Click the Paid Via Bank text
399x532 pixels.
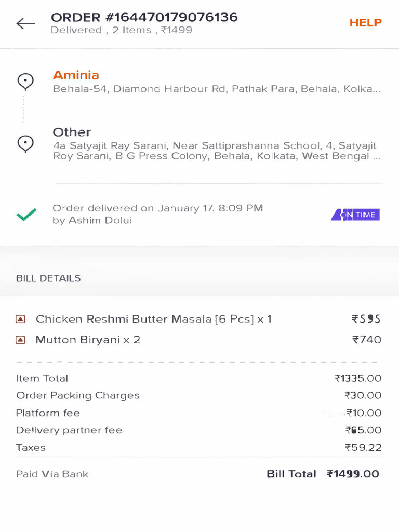coord(52,474)
